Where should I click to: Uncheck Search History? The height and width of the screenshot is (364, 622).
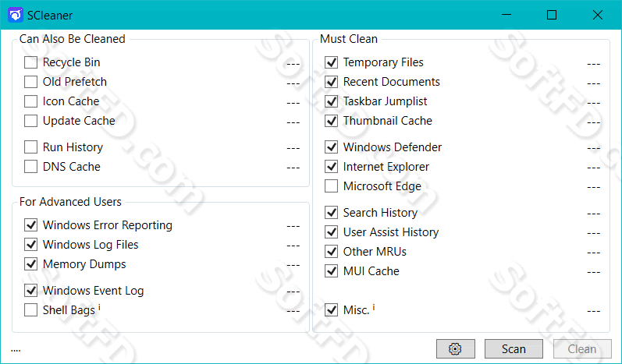click(331, 213)
